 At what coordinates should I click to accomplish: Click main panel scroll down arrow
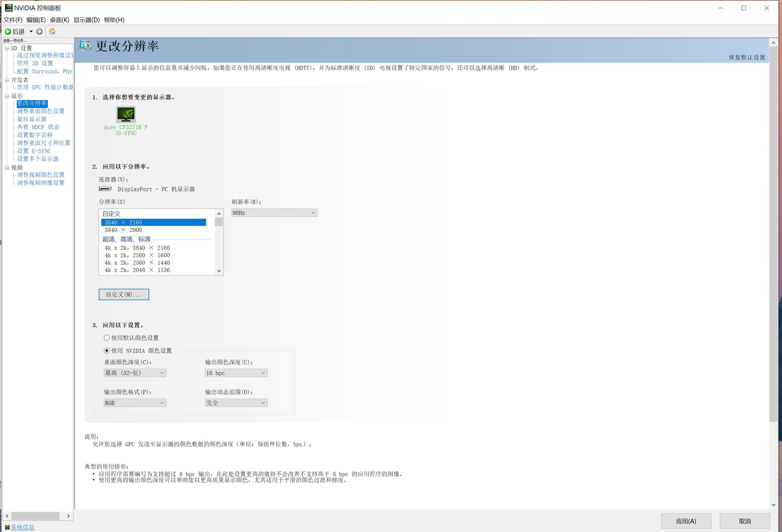pyautogui.click(x=773, y=505)
